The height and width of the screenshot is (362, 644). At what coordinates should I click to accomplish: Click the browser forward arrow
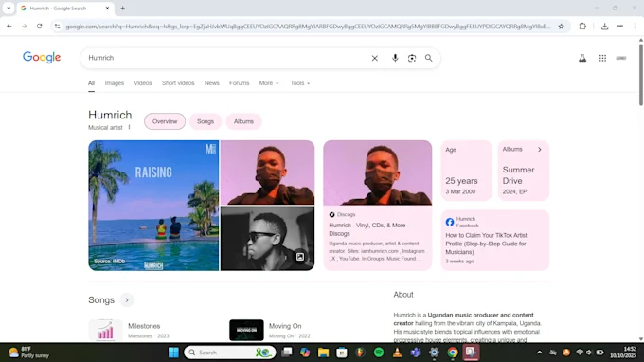pos(25,26)
